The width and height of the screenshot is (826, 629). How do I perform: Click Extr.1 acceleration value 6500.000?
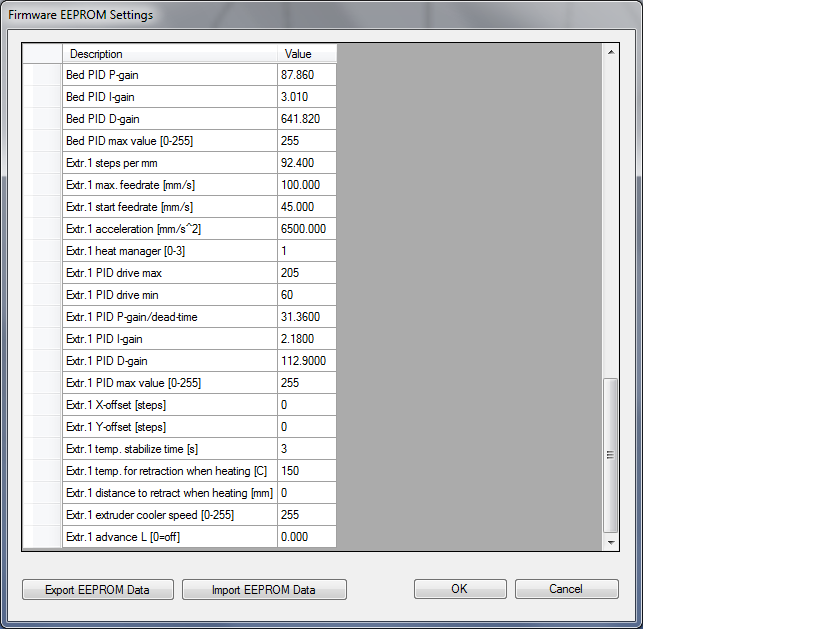click(306, 229)
